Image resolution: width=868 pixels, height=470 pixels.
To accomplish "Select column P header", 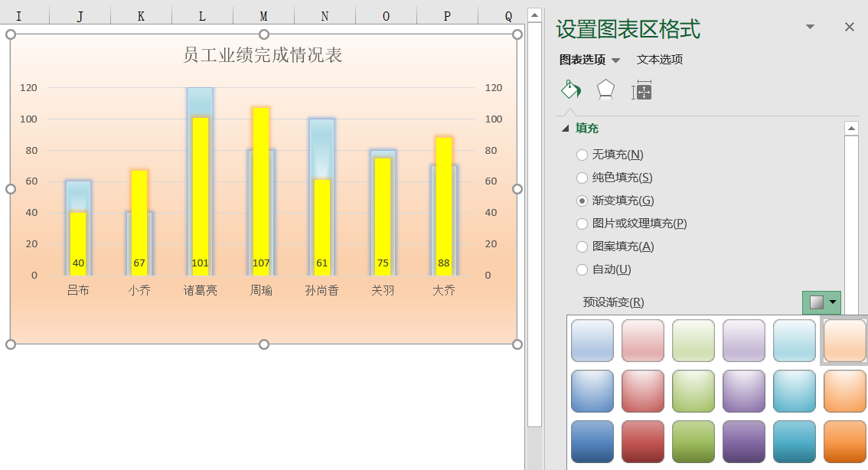I will 447,16.
